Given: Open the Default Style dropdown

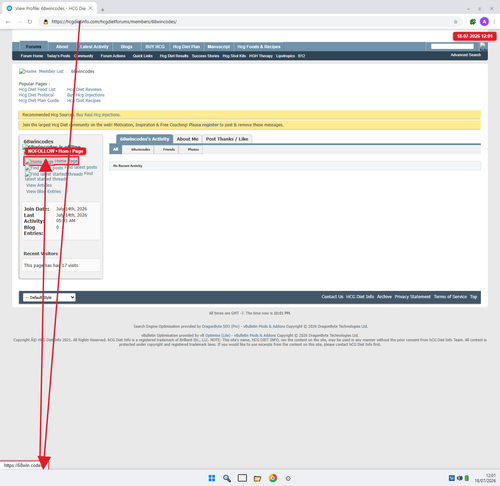Looking at the screenshot, I should point(49,297).
